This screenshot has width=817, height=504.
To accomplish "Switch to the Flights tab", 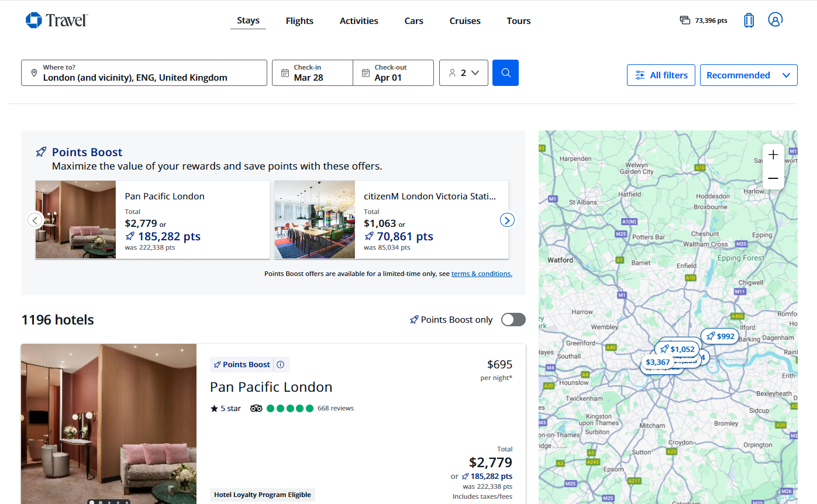I will coord(299,21).
